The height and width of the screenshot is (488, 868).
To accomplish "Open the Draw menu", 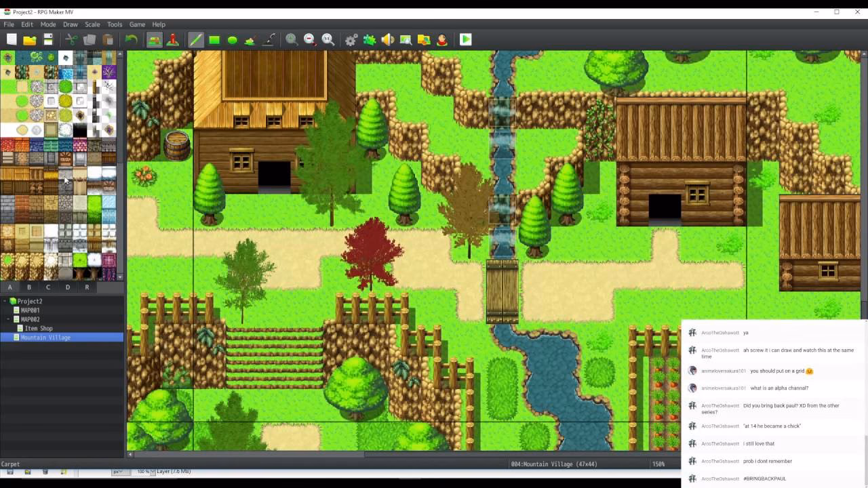I will 71,24.
